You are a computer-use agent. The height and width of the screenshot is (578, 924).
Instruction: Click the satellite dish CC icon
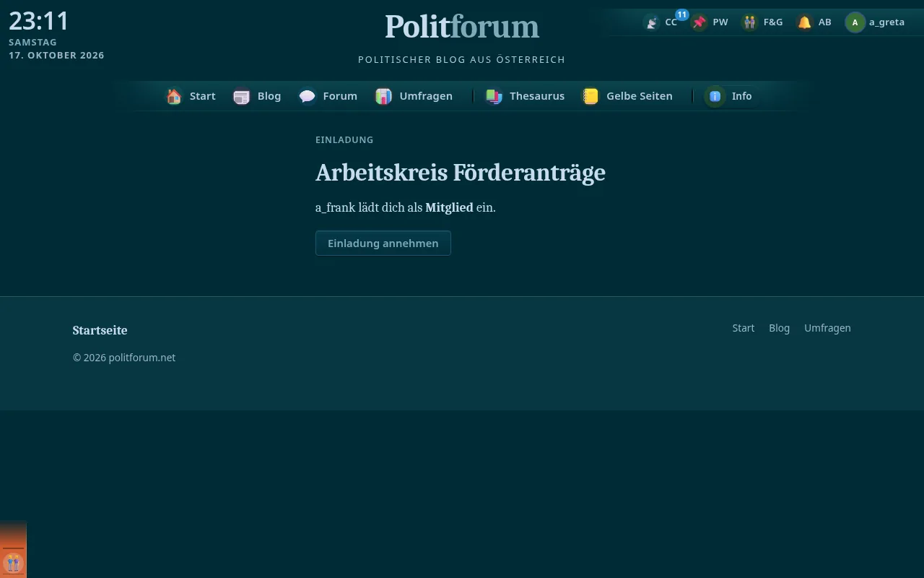tap(652, 22)
